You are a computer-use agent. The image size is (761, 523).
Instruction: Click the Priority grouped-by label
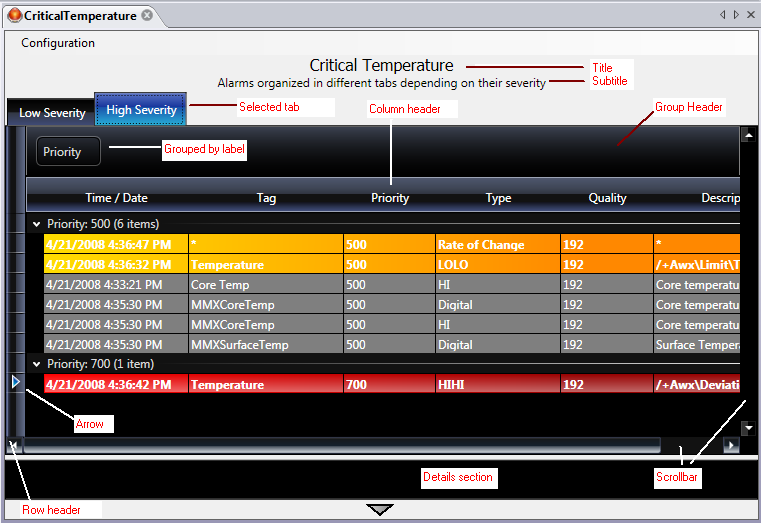tap(67, 152)
